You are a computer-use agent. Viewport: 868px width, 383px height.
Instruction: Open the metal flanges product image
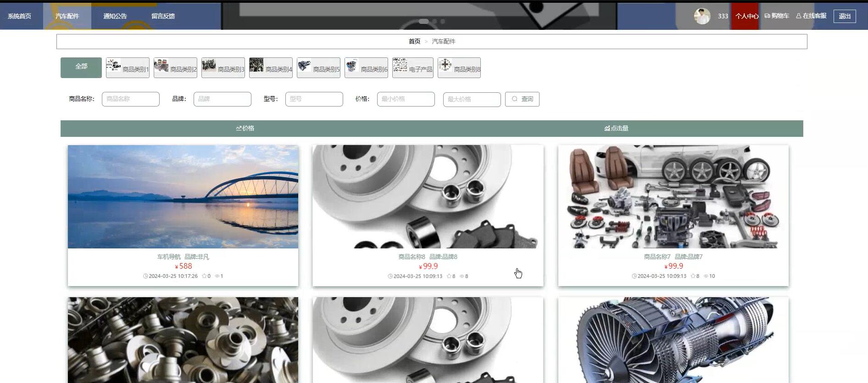coord(183,340)
